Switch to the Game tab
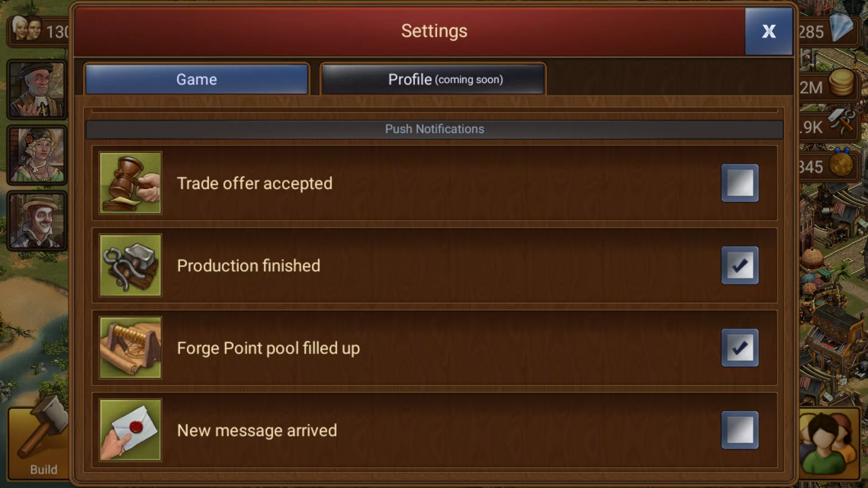Image resolution: width=868 pixels, height=488 pixels. (197, 79)
